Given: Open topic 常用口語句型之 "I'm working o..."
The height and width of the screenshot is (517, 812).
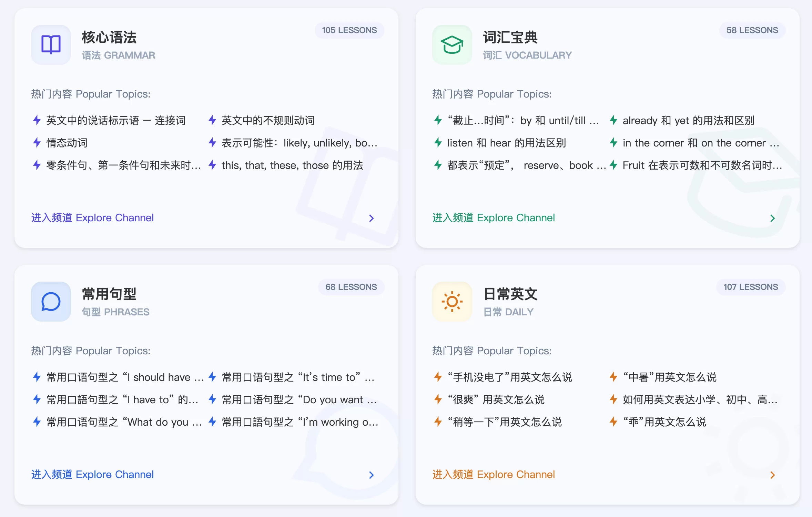Looking at the screenshot, I should (x=300, y=422).
